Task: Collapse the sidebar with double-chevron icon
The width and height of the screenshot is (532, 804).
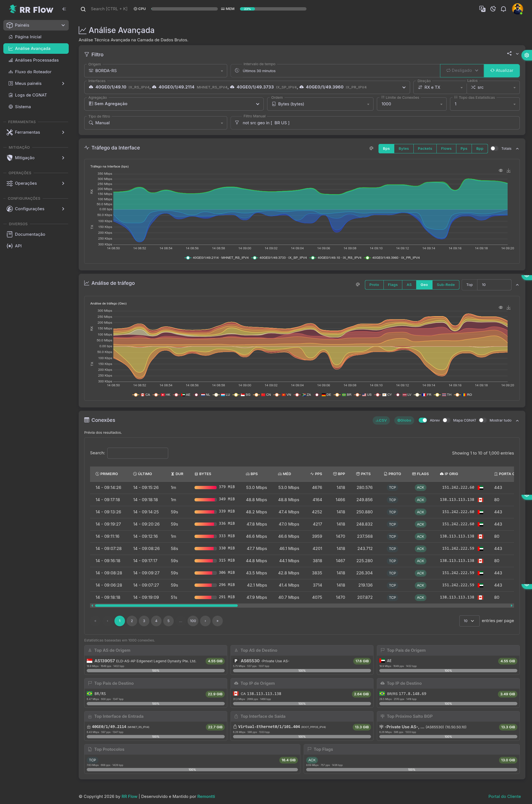Action: [x=64, y=9]
